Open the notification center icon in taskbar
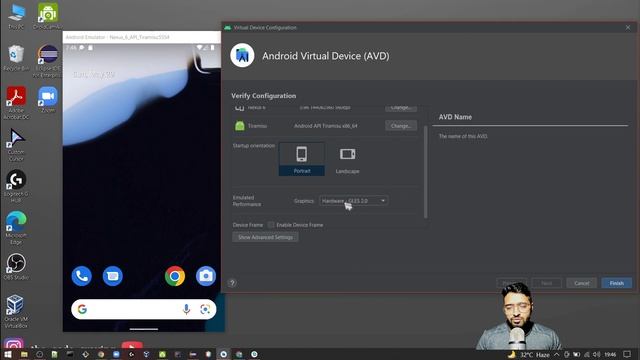The image size is (640, 360). (627, 354)
